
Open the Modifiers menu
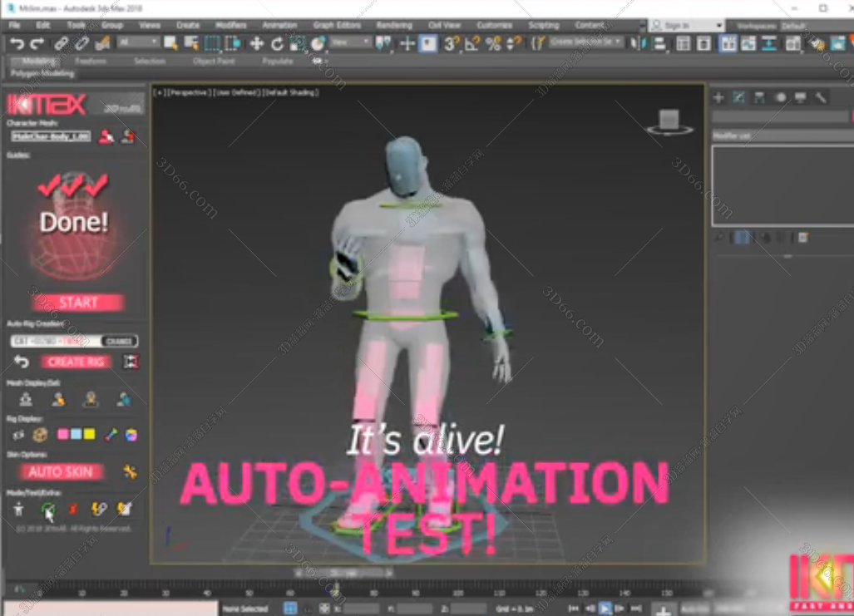click(x=230, y=25)
